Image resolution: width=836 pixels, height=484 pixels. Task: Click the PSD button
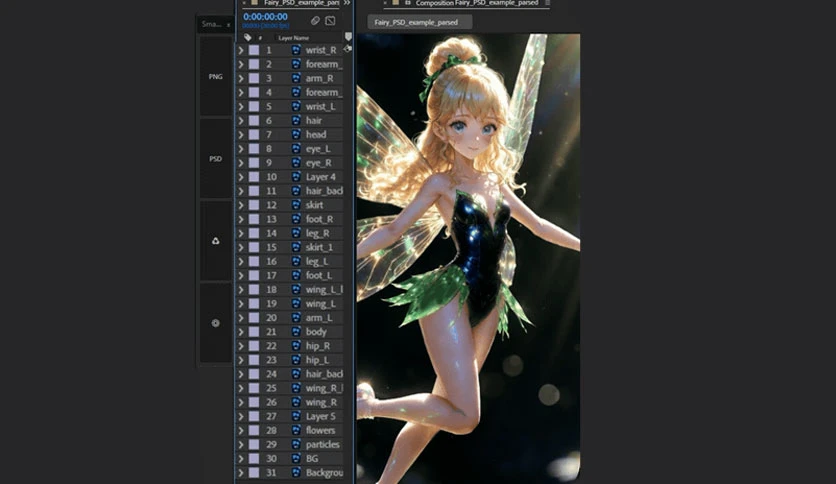coord(215,158)
